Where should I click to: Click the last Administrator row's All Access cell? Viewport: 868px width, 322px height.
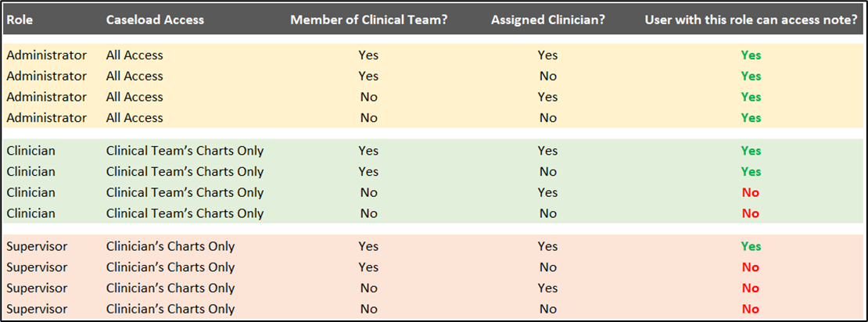135,118
